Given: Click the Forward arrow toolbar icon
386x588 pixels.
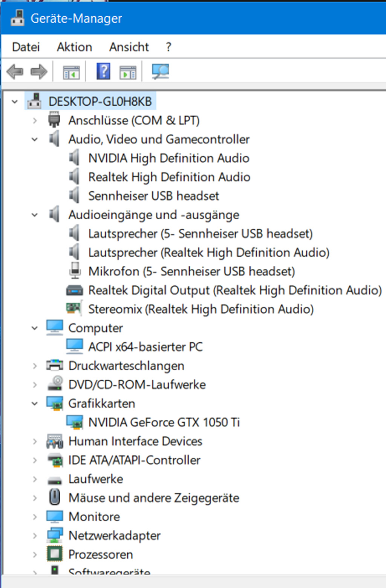Looking at the screenshot, I should (x=39, y=71).
